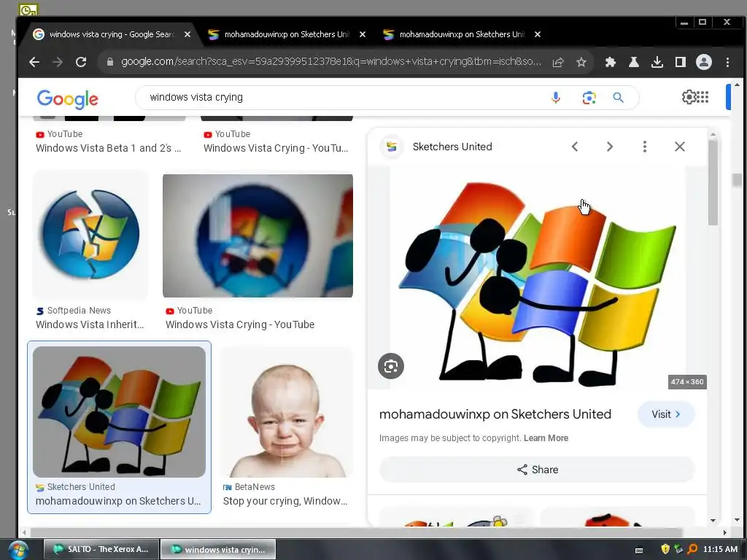The image size is (747, 560).
Task: Open 'Windows Vista Beta 1 and 2's' result
Action: [x=108, y=148]
